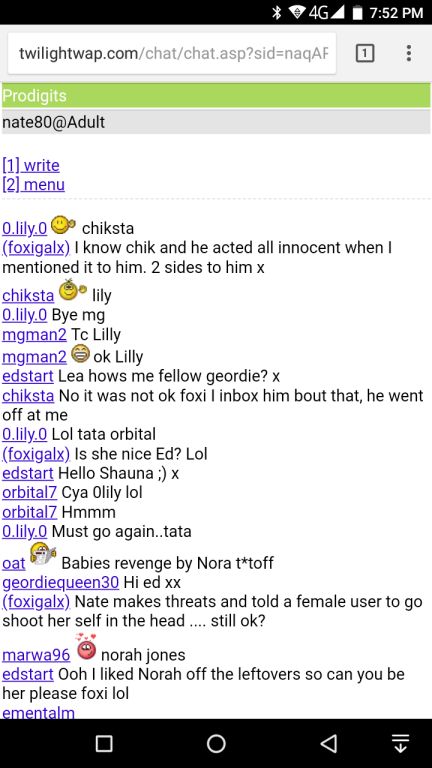Viewport: 432px width, 768px height.
Task: Click the red love emoticon beside marwa96
Action: pos(86,647)
